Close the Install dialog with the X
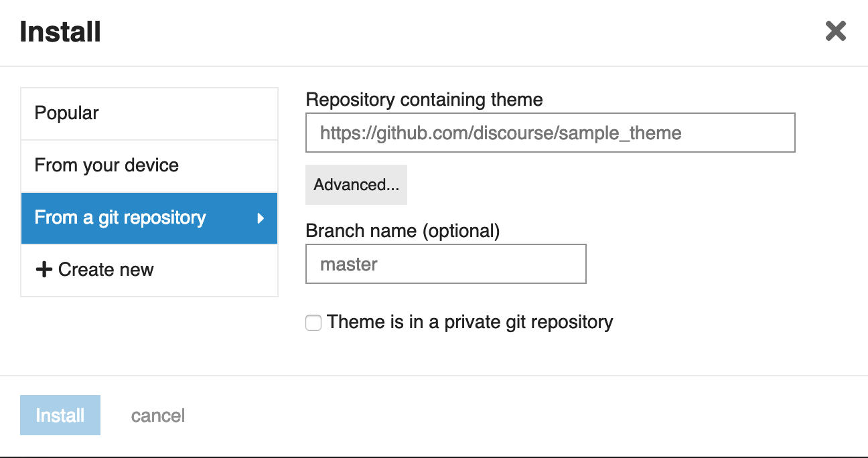The width and height of the screenshot is (868, 458). 835,31
